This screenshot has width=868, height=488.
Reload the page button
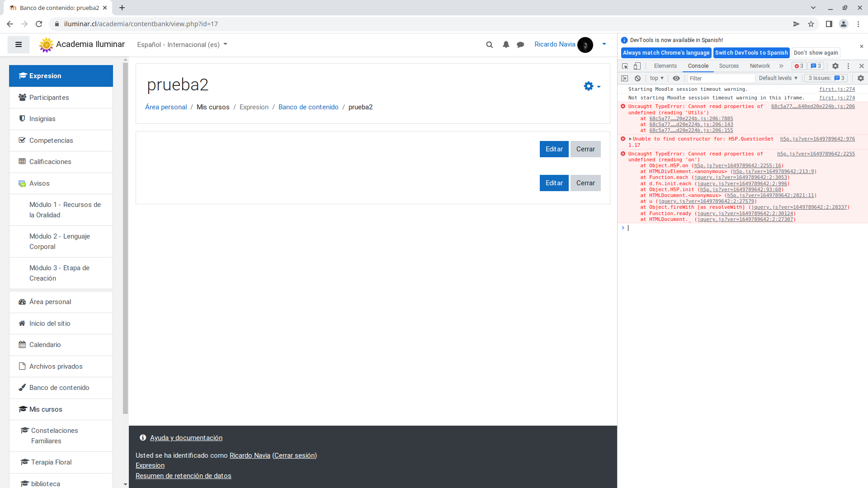click(x=39, y=24)
